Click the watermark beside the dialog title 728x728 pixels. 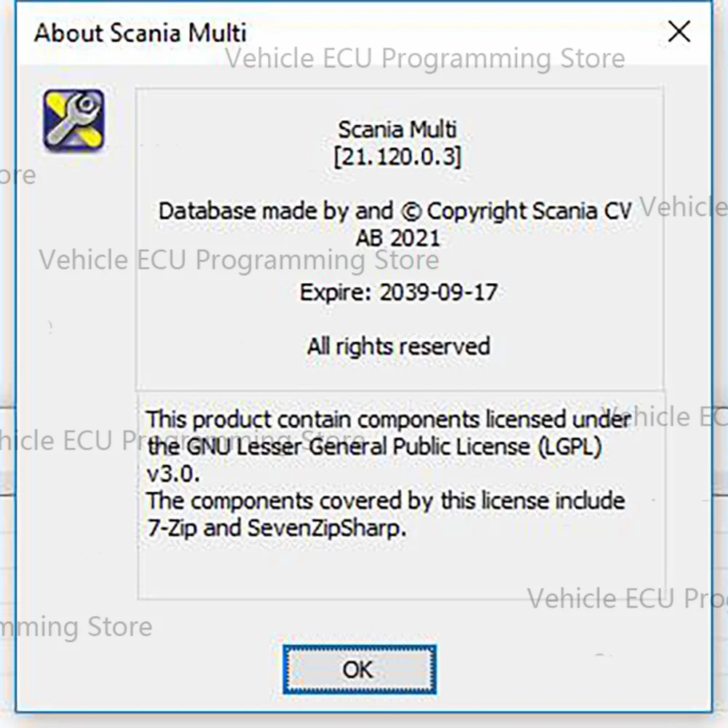tap(425, 58)
